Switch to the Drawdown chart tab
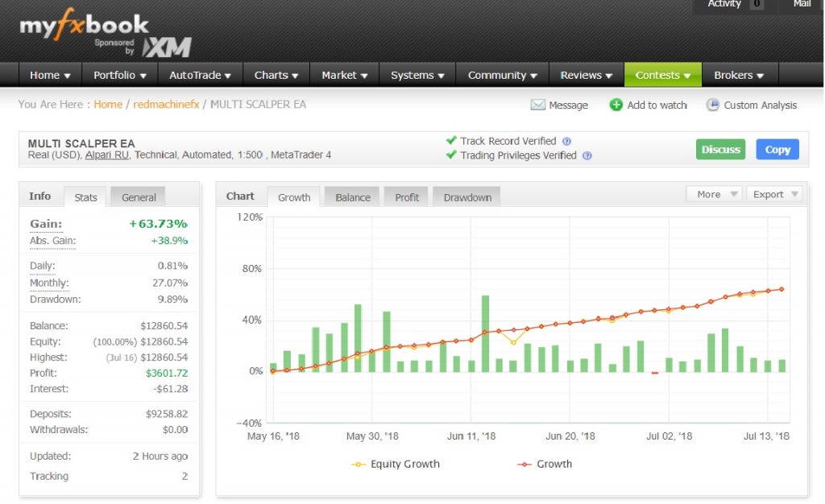The height and width of the screenshot is (504, 825). click(x=467, y=197)
